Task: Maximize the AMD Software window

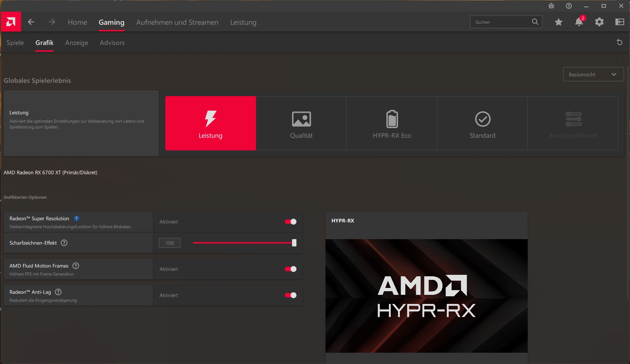Action: 604,6
